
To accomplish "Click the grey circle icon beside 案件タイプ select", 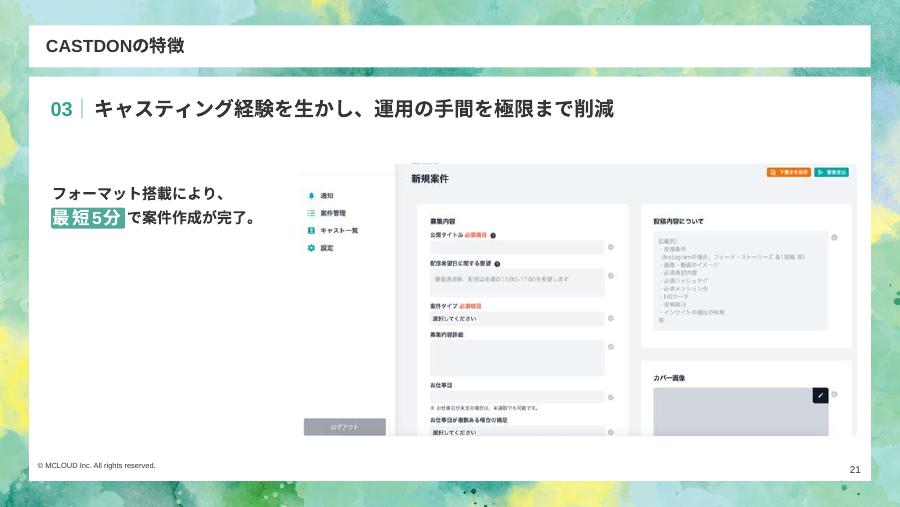I will pyautogui.click(x=611, y=318).
